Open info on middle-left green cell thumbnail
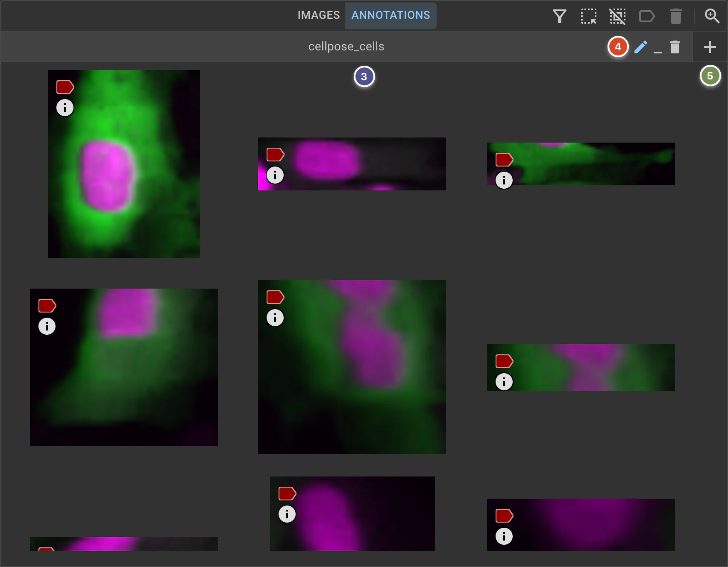The width and height of the screenshot is (728, 567). point(47,326)
